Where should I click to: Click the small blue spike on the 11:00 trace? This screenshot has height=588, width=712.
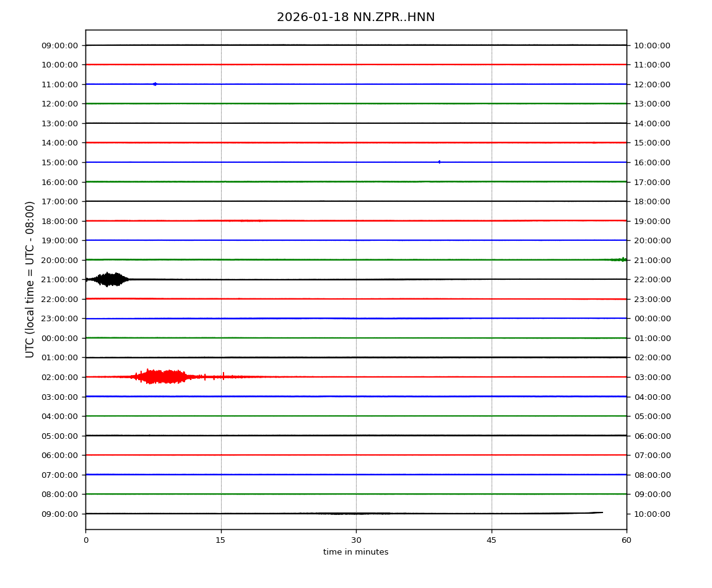pyautogui.click(x=154, y=84)
